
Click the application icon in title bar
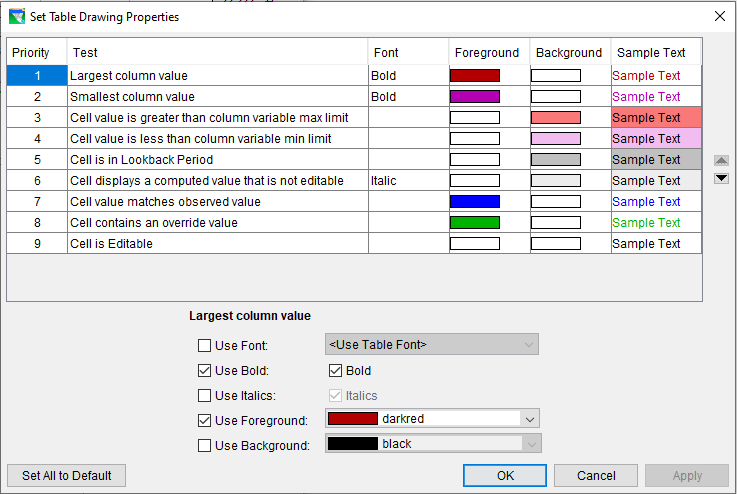tap(17, 16)
